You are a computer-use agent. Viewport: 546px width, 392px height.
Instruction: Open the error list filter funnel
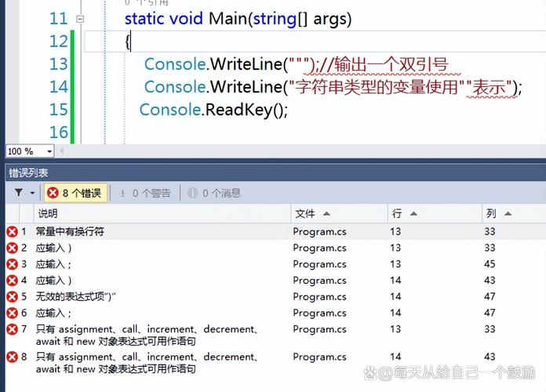point(19,193)
